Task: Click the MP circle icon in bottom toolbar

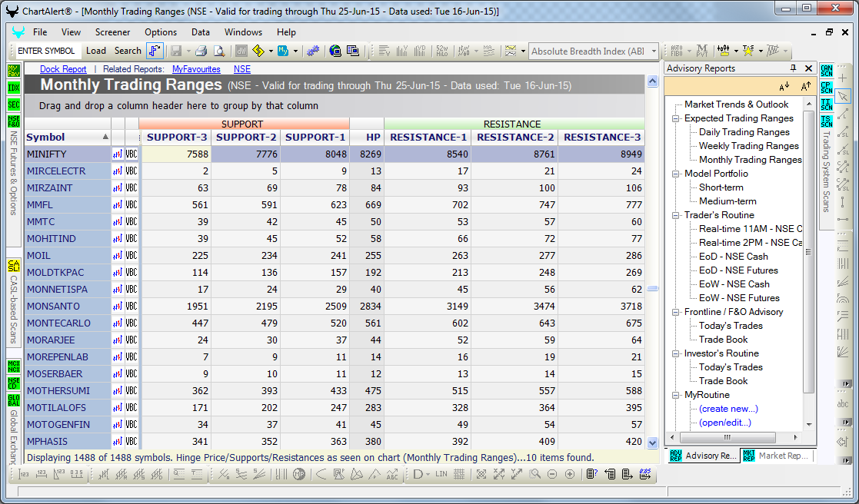Action: [299, 475]
